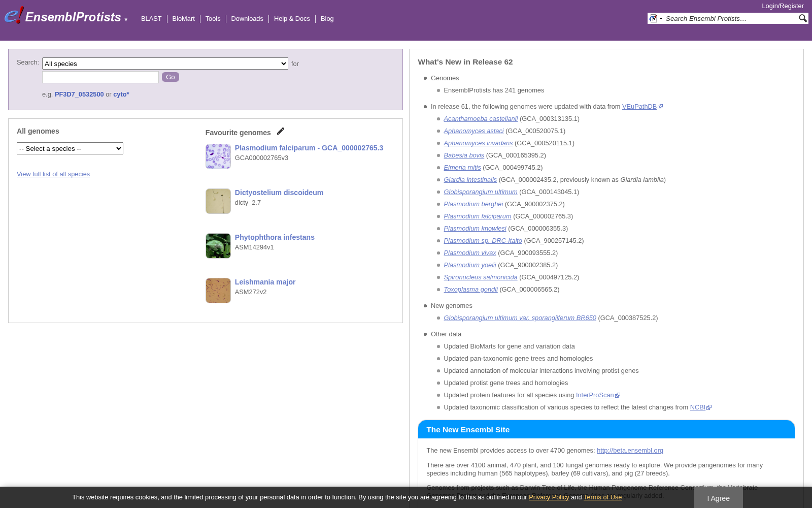
Task: Open Plasmodium yoelii species link
Action: click(470, 265)
